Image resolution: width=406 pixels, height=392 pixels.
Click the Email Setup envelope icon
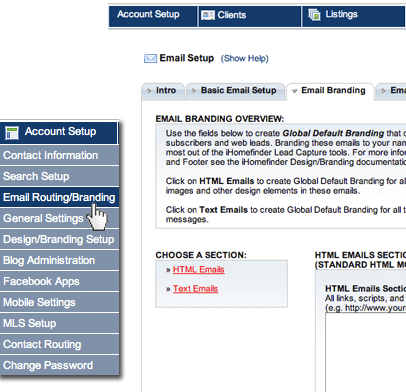pos(150,59)
